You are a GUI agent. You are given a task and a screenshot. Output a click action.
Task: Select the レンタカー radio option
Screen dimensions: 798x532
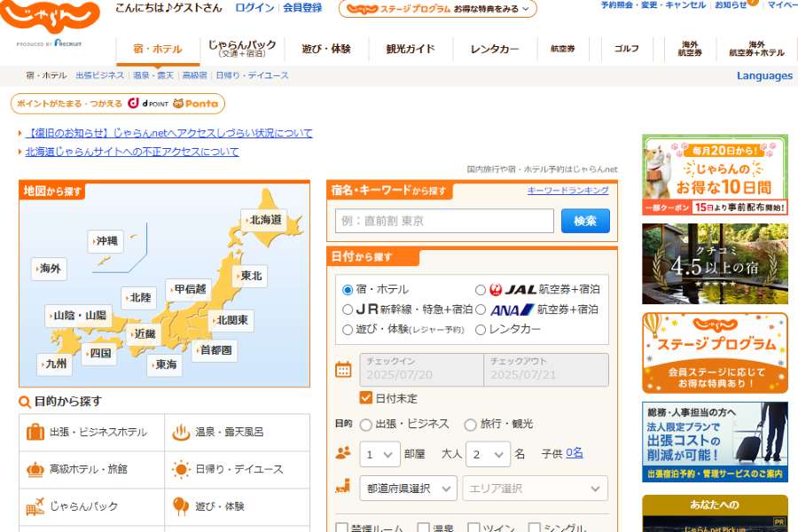click(481, 329)
